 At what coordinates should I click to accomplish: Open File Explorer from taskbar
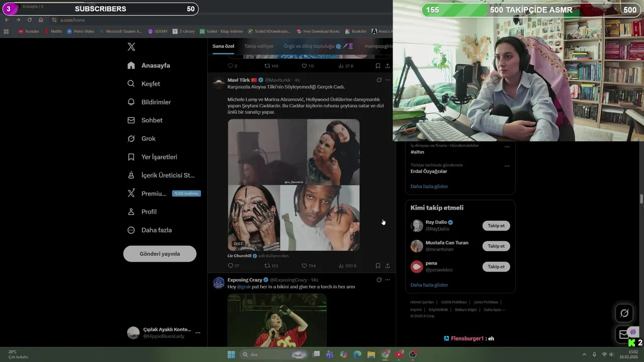tap(371, 354)
